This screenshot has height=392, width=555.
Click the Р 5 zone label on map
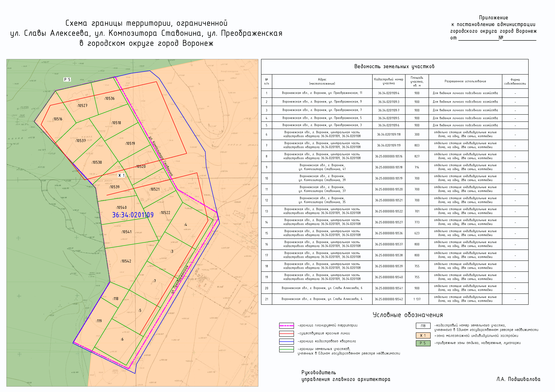pos(67,79)
